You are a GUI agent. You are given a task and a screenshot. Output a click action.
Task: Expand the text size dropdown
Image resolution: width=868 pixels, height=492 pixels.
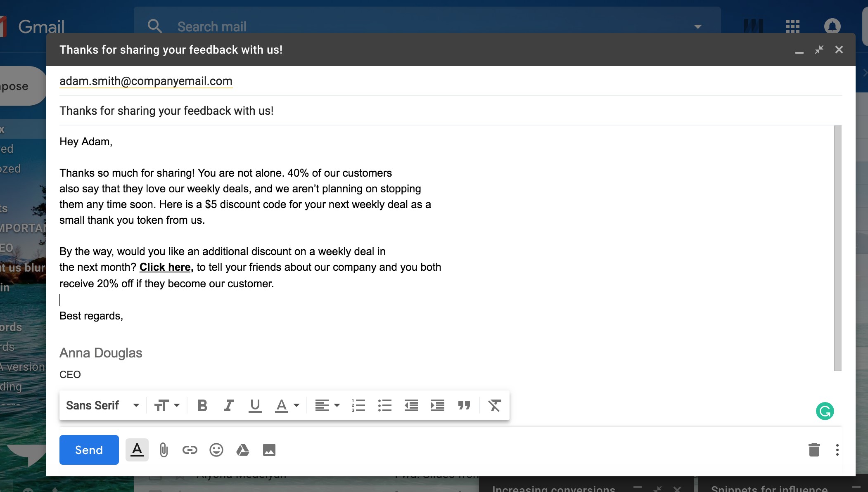point(167,405)
